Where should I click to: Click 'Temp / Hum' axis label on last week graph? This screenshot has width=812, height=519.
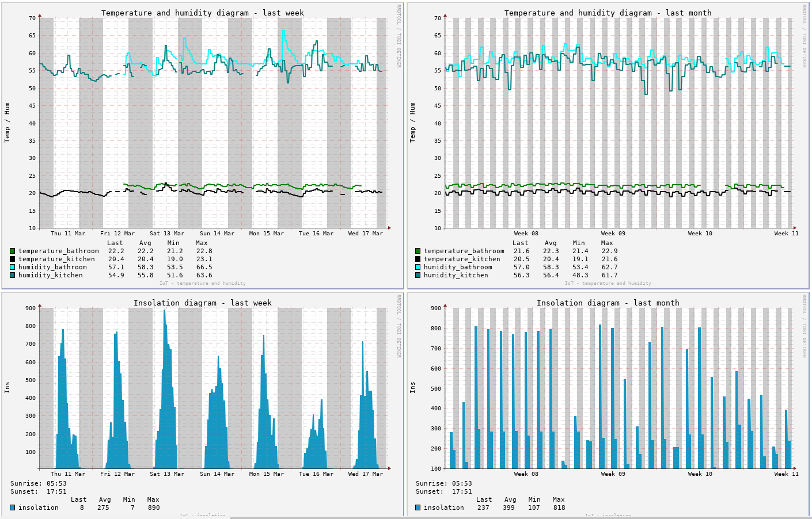[x=7, y=123]
